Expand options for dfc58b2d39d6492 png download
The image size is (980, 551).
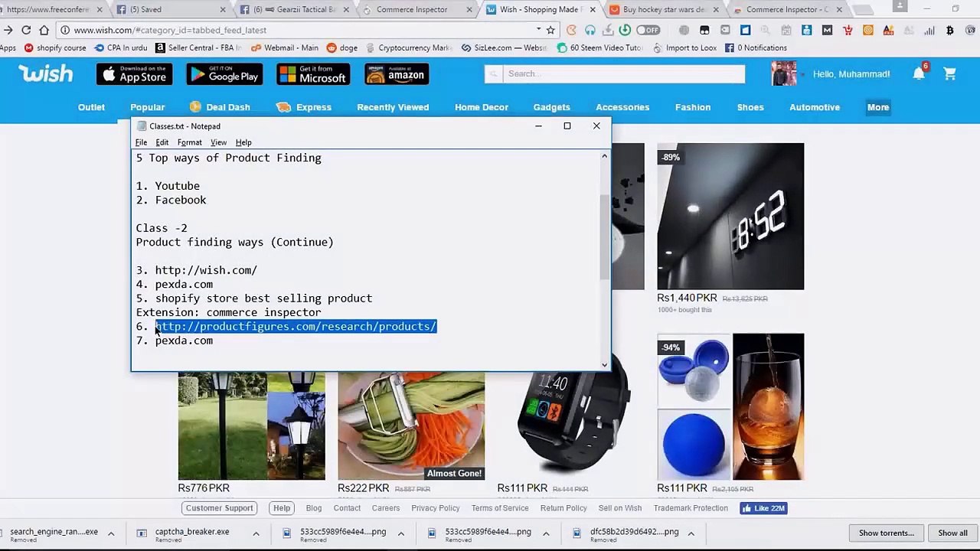pos(691,533)
